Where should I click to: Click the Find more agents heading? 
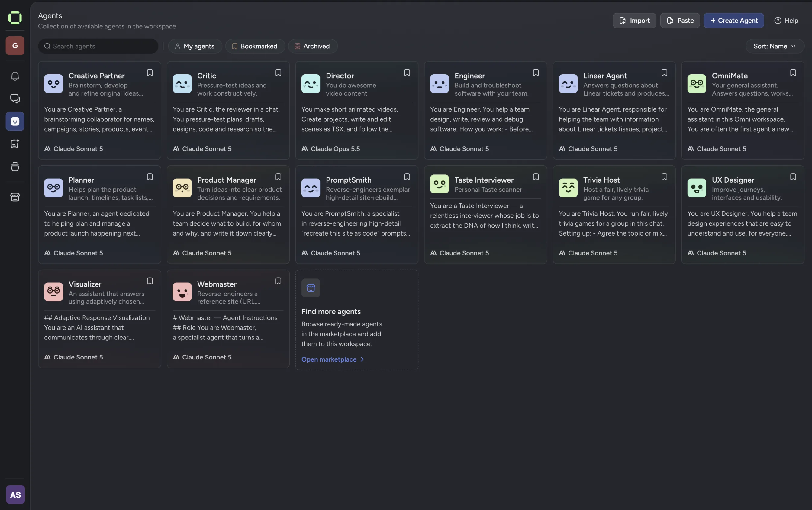[x=331, y=312]
